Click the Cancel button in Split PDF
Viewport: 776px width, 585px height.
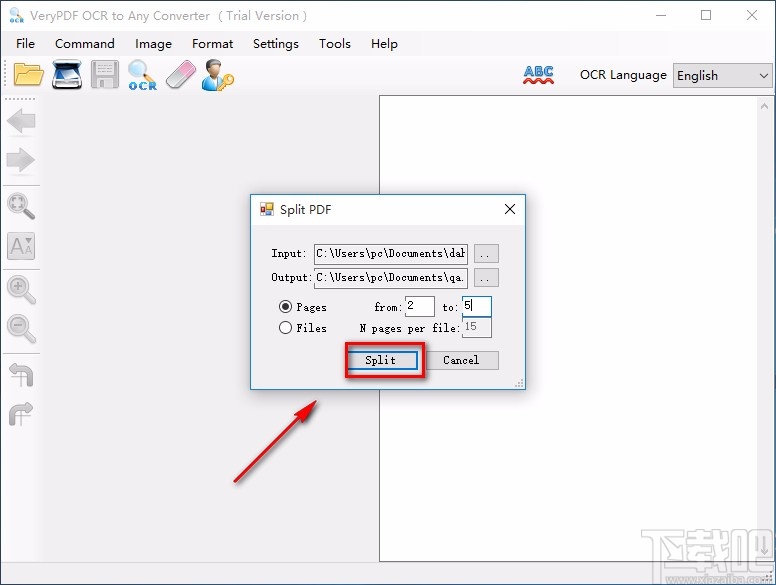tap(461, 360)
